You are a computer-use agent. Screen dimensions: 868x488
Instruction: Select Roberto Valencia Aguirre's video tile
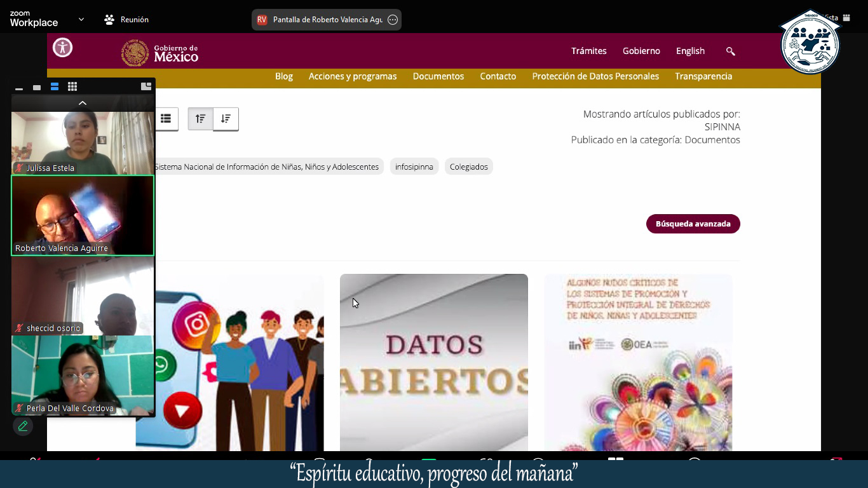point(83,215)
